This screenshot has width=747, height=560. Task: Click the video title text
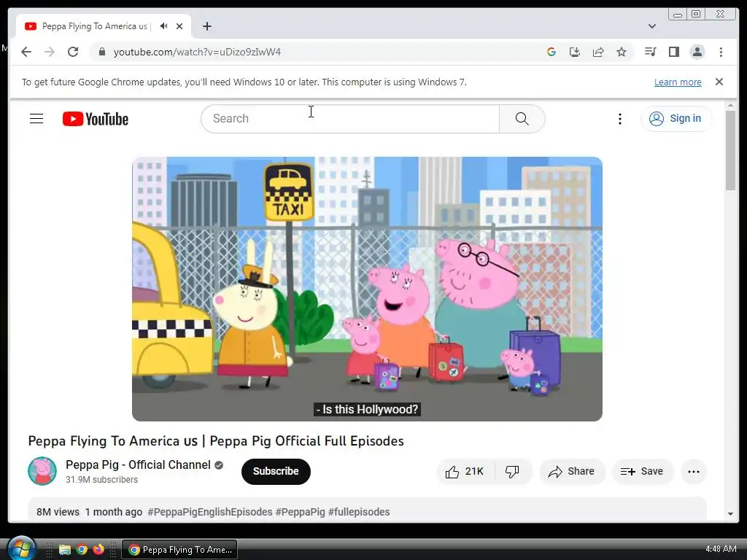click(216, 441)
